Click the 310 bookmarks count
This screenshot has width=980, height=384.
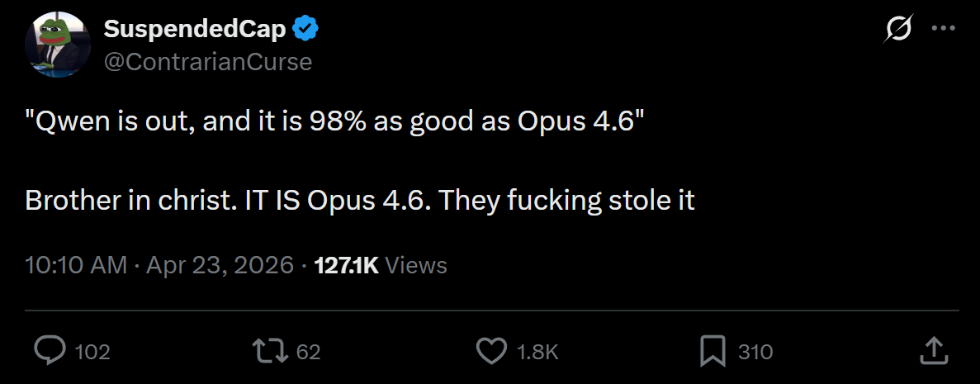(755, 352)
